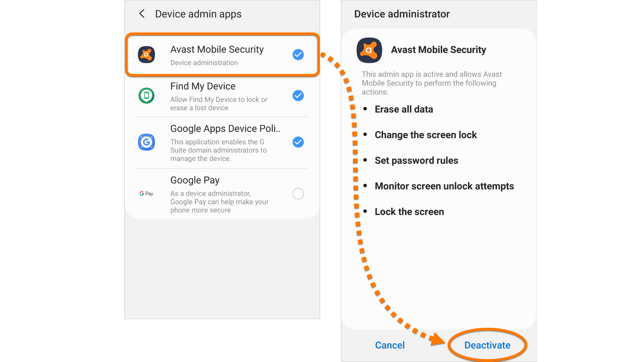Tap Cancel in Device administrator dialog

pyautogui.click(x=390, y=345)
